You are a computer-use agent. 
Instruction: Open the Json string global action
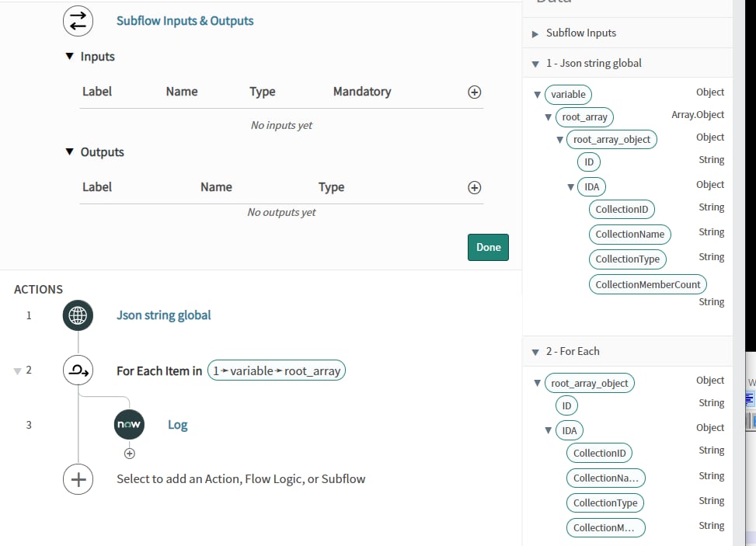[x=163, y=315]
